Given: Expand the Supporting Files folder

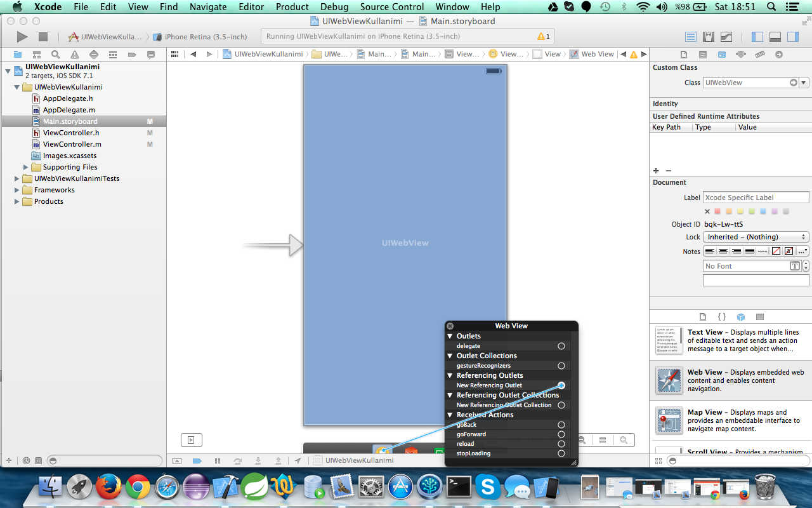Looking at the screenshot, I should point(26,167).
